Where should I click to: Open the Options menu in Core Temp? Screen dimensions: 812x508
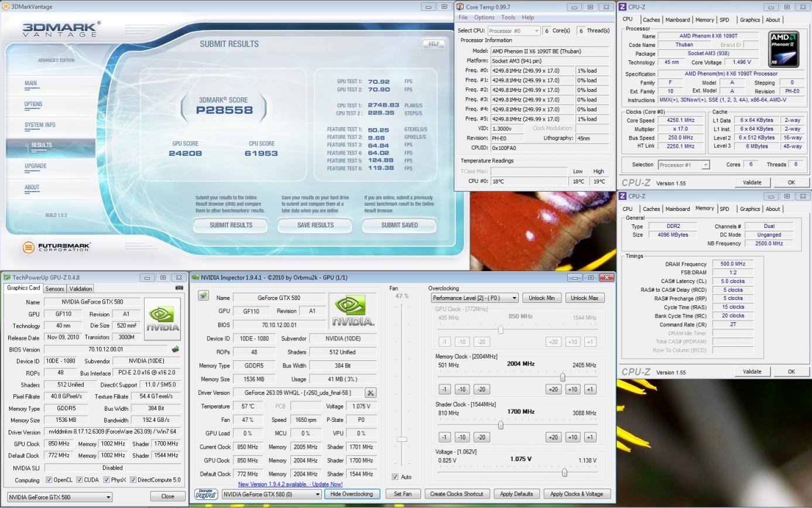tap(484, 18)
